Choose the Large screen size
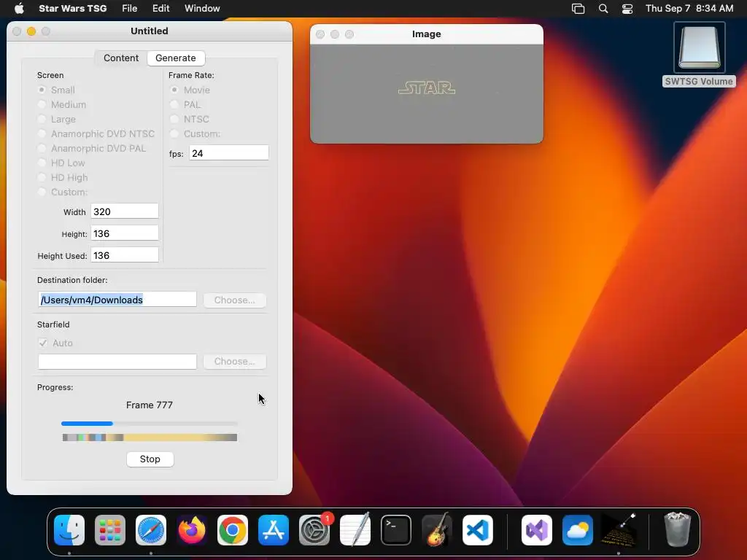The image size is (747, 560). pos(42,119)
